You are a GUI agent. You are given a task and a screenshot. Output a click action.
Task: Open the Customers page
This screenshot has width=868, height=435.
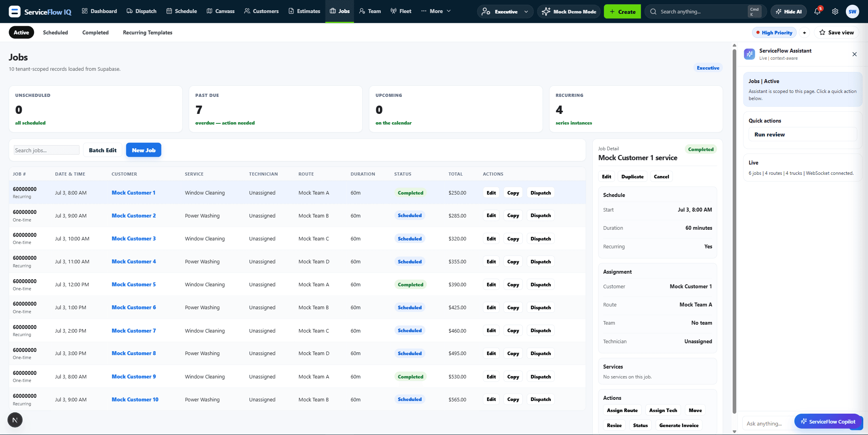pos(261,11)
